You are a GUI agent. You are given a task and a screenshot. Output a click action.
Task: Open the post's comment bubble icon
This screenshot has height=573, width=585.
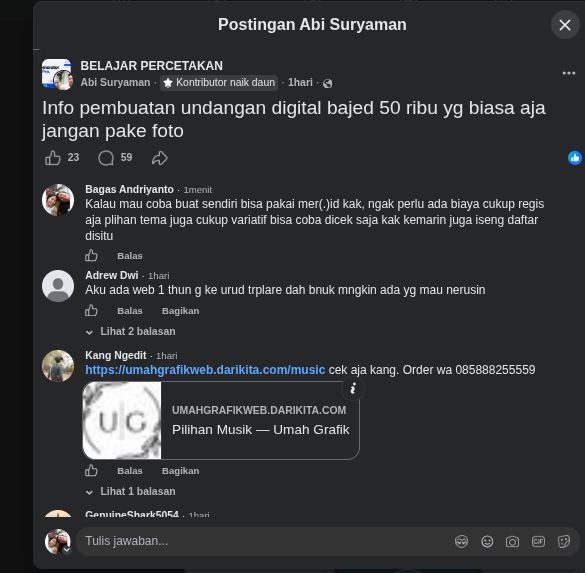pos(106,158)
